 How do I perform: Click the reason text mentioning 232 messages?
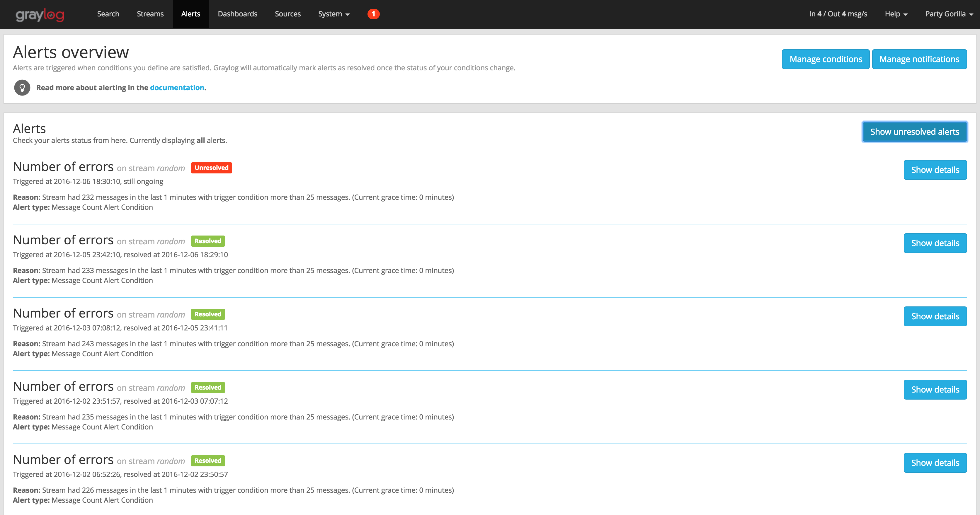point(233,197)
